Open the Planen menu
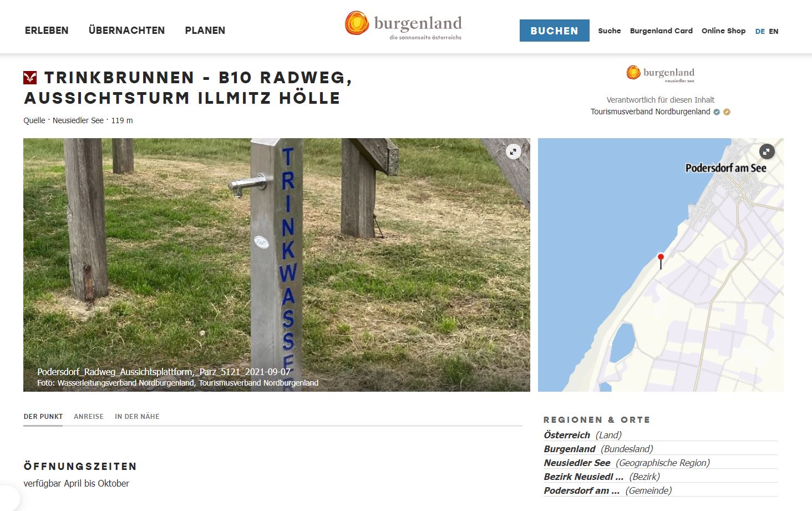 pyautogui.click(x=205, y=31)
